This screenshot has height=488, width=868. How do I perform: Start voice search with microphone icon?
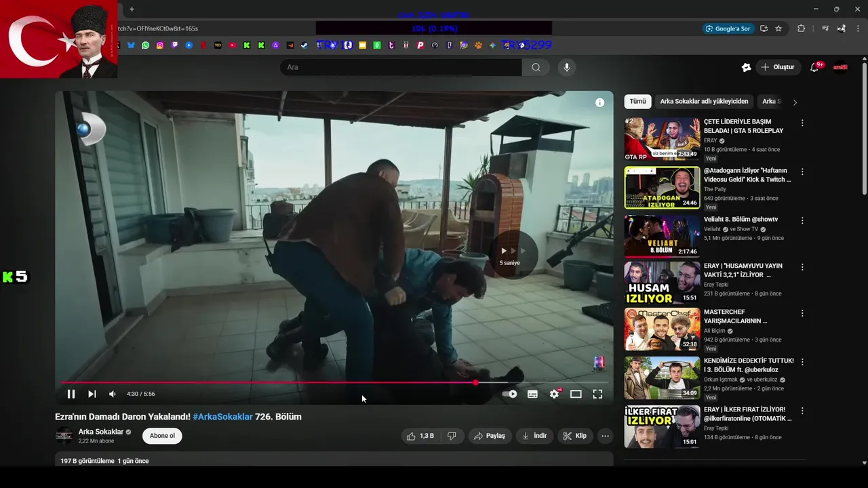click(567, 67)
